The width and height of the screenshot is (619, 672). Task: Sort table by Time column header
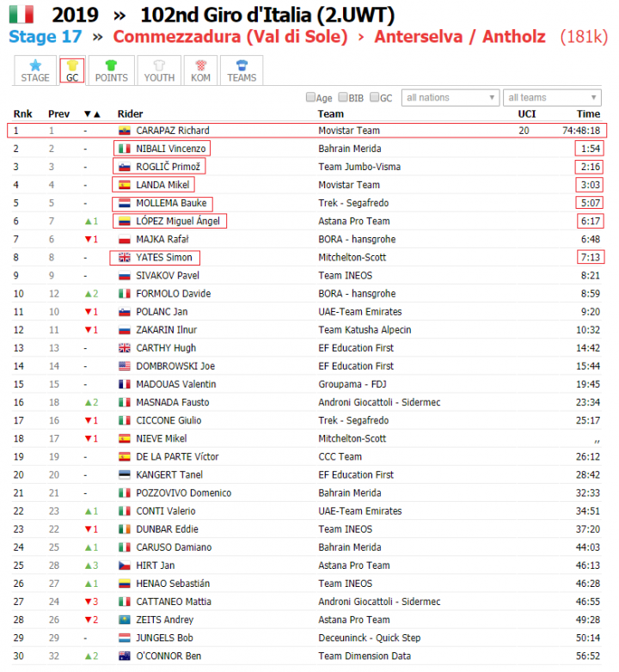[588, 114]
